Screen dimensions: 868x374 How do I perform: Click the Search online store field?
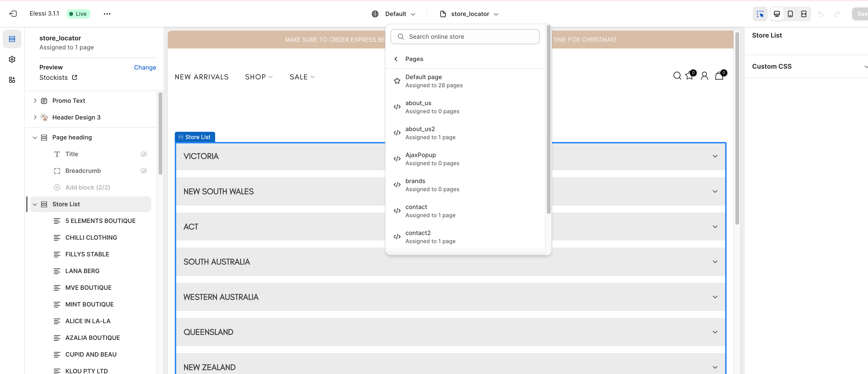(x=465, y=37)
